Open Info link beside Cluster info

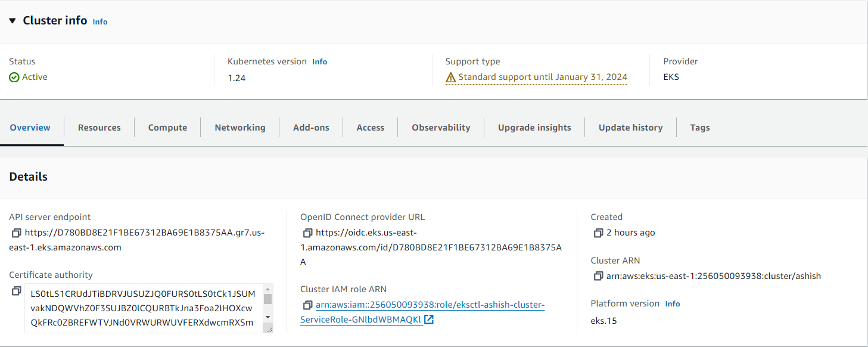(100, 21)
